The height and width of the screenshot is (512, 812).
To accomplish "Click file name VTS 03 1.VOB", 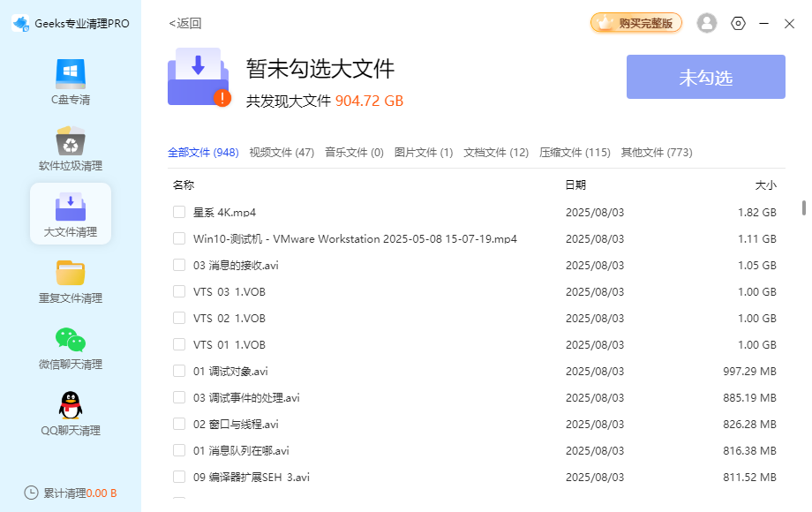I will pos(229,291).
